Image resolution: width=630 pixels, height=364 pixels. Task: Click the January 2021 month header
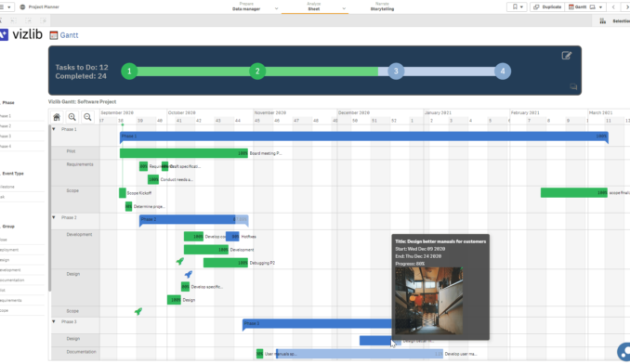438,112
